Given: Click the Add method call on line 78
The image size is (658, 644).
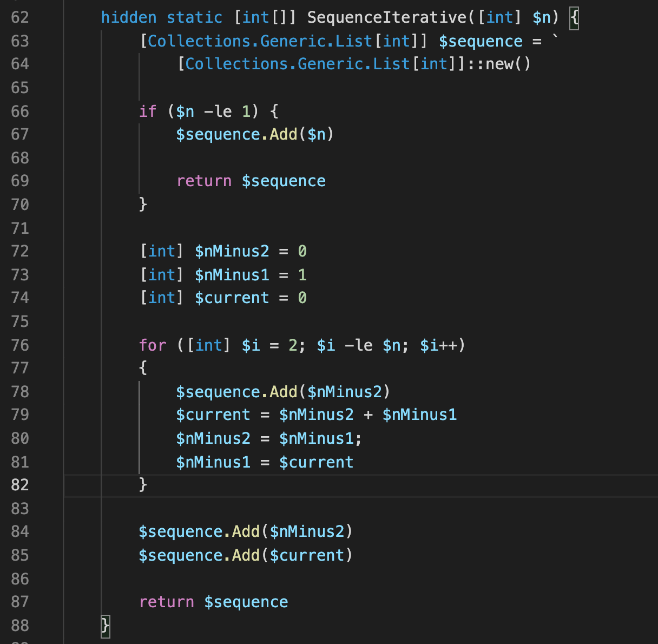Looking at the screenshot, I should [x=282, y=392].
